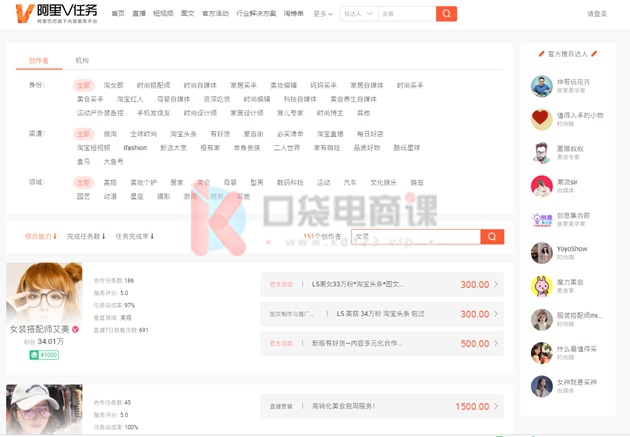This screenshot has height=437, width=630.
Task: Filter field by 数码科技
Action: pyautogui.click(x=290, y=182)
